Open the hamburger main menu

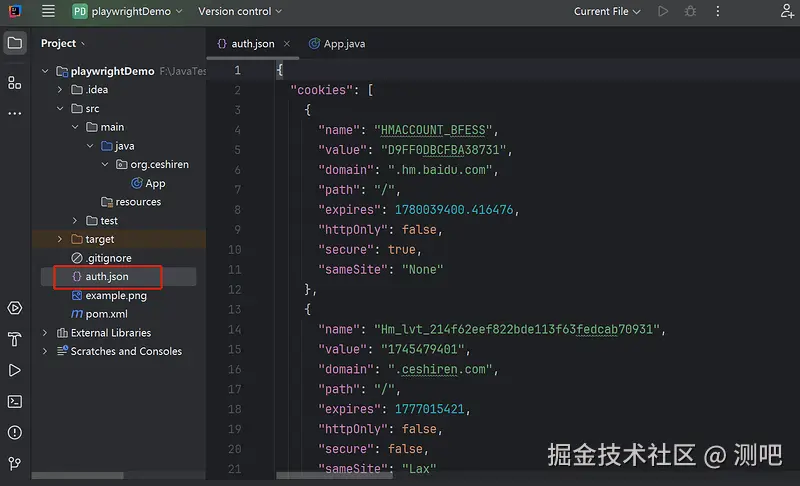(48, 11)
